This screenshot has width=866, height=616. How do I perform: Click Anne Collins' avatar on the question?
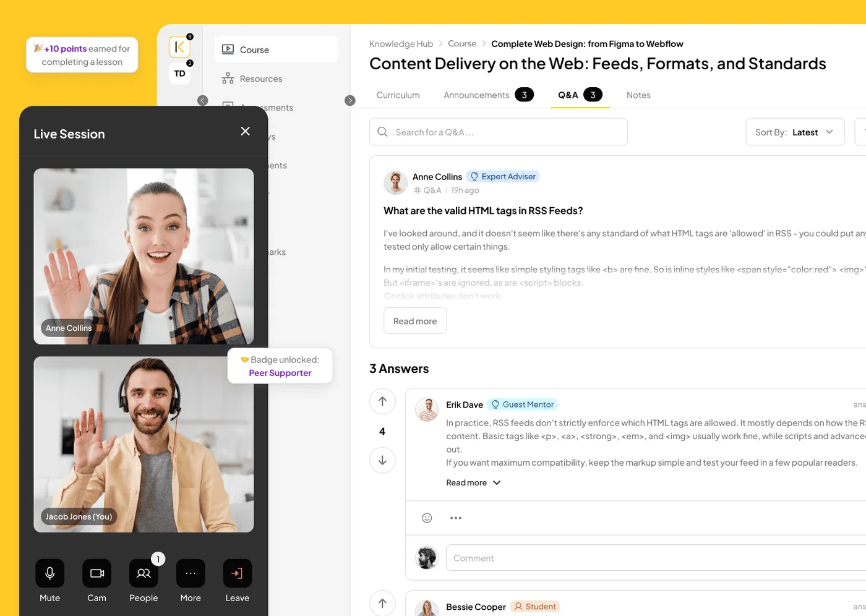(x=395, y=183)
